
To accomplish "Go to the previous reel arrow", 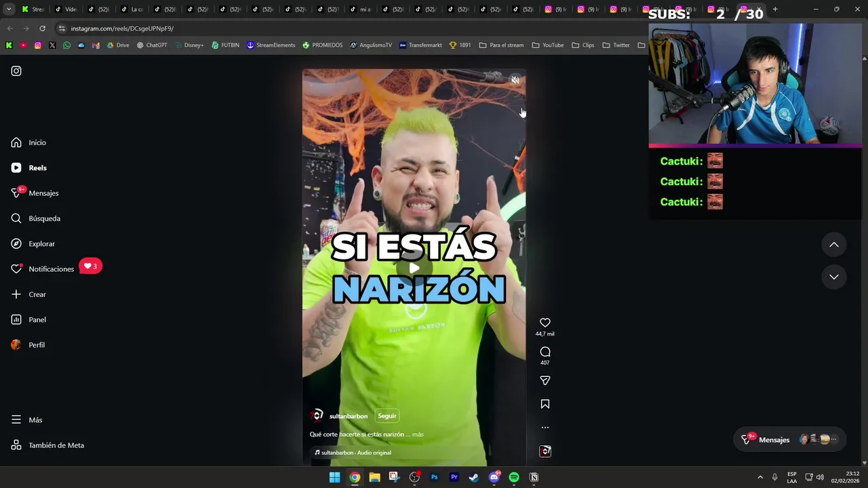I will [834, 245].
